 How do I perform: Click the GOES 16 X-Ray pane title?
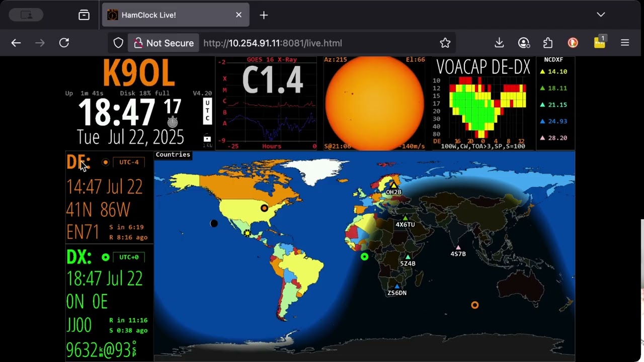point(272,60)
